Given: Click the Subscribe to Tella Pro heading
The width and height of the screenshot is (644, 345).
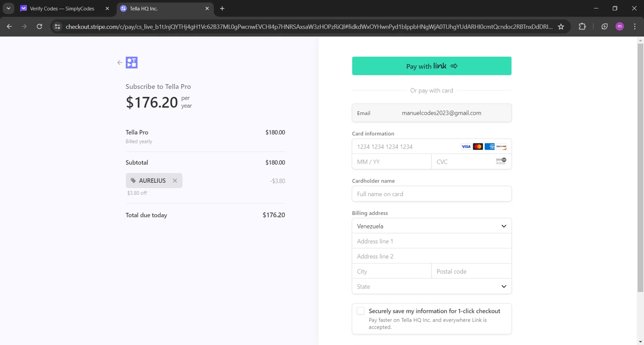Looking at the screenshot, I should pos(158,86).
